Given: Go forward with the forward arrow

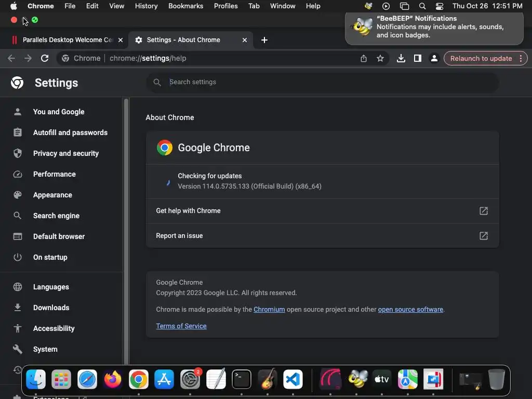Looking at the screenshot, I should point(28,58).
